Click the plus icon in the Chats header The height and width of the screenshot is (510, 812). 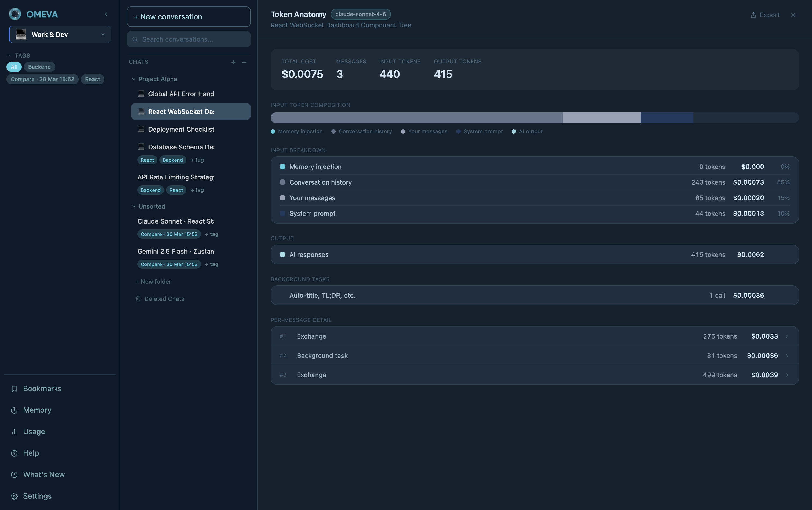click(233, 62)
